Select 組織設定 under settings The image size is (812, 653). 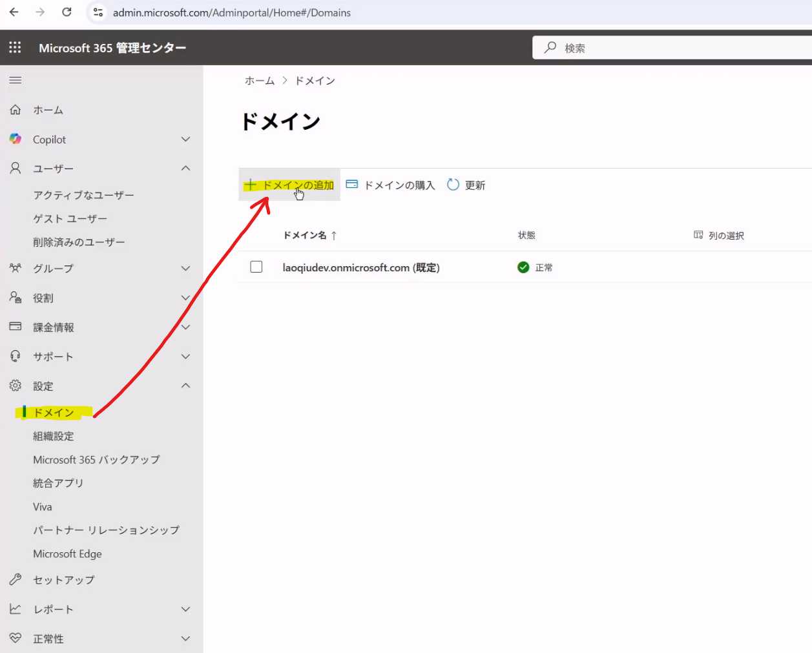(54, 436)
